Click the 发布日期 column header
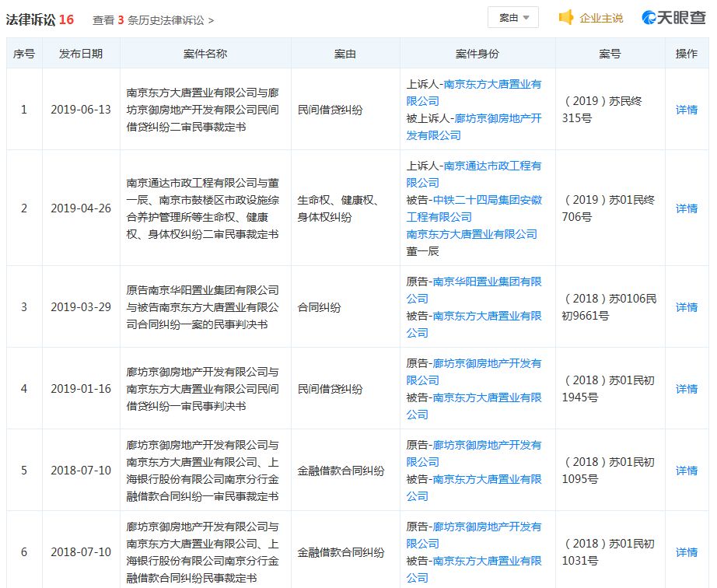The height and width of the screenshot is (588, 717). pos(80,53)
